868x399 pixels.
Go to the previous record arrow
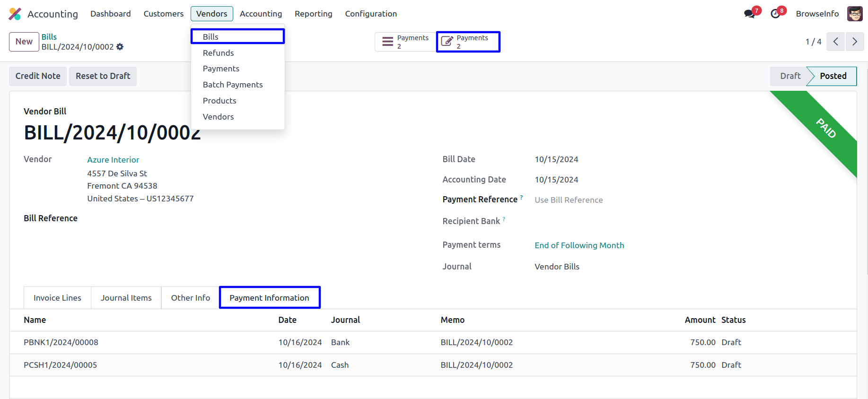coord(836,42)
